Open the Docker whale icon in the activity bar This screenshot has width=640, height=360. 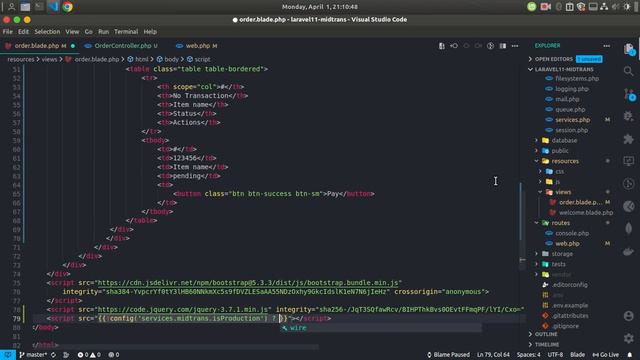click(x=629, y=251)
